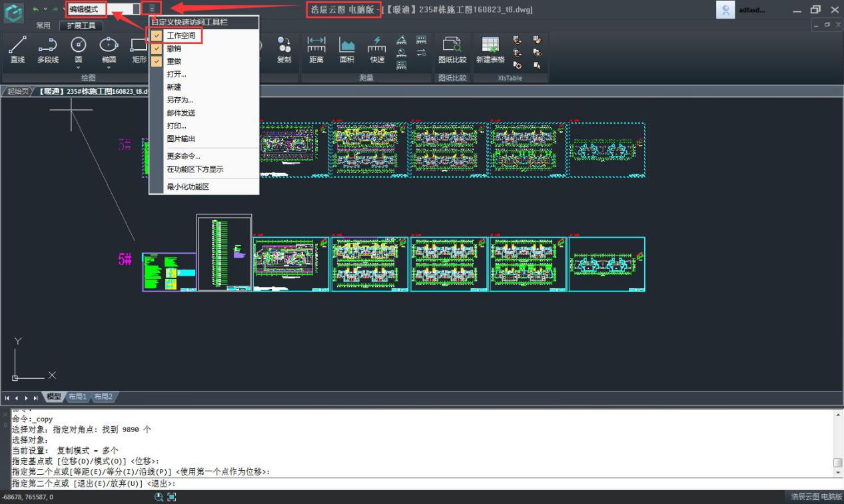Screen dimensions: 844x504
Task: Expand the undo history dropdown arrow
Action: (45, 9)
